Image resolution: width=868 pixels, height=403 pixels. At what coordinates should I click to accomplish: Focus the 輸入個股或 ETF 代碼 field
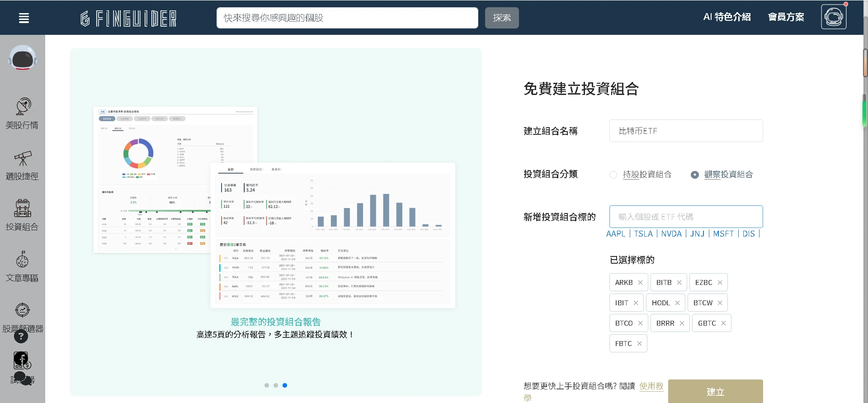tap(686, 217)
